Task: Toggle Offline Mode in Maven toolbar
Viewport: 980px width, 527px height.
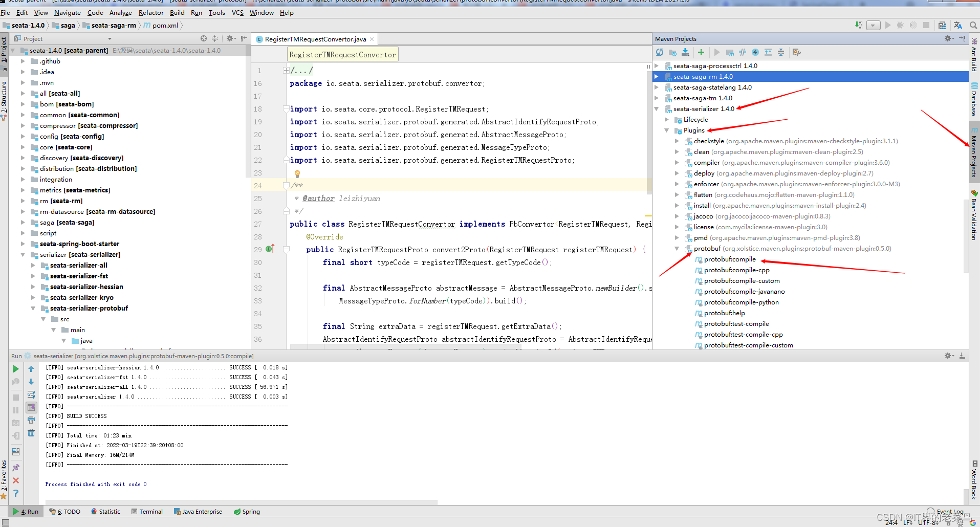Action: (x=743, y=52)
